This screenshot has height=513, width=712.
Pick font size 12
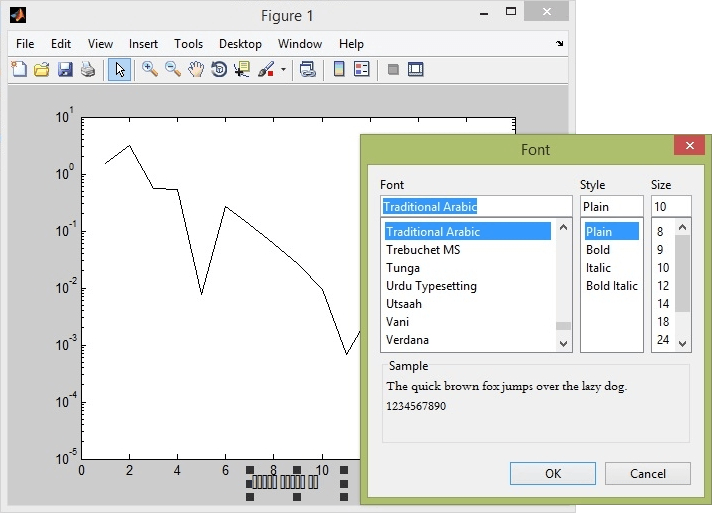click(x=663, y=286)
